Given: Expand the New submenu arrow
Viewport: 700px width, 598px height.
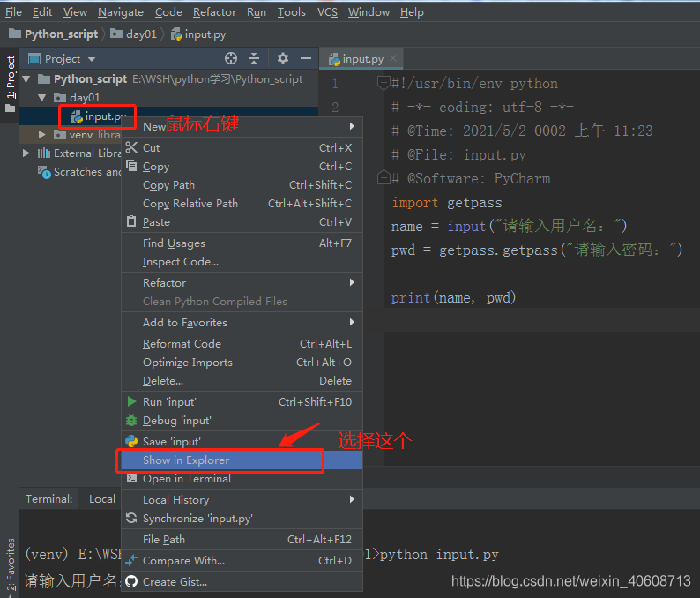Looking at the screenshot, I should click(x=352, y=126).
